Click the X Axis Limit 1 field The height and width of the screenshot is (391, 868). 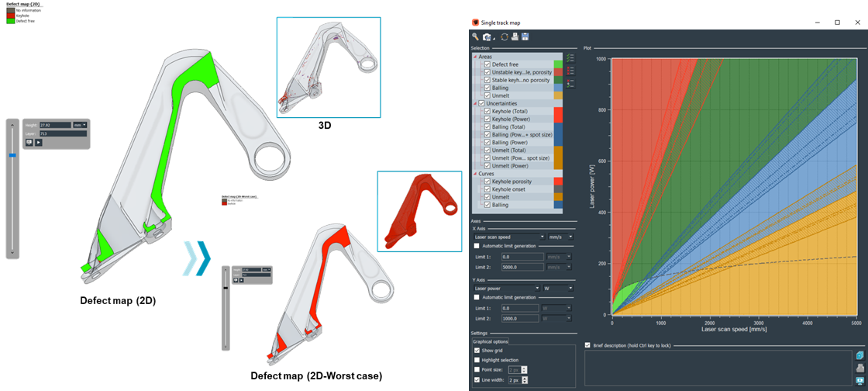[522, 257]
